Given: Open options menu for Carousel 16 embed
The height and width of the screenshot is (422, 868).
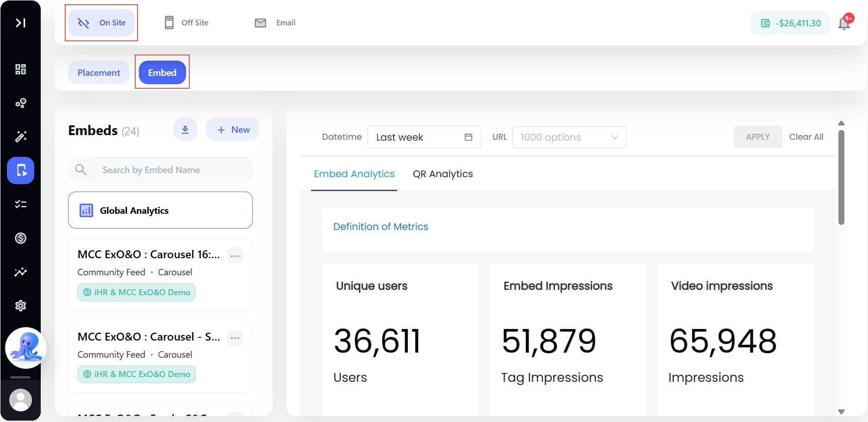Looking at the screenshot, I should pyautogui.click(x=235, y=256).
